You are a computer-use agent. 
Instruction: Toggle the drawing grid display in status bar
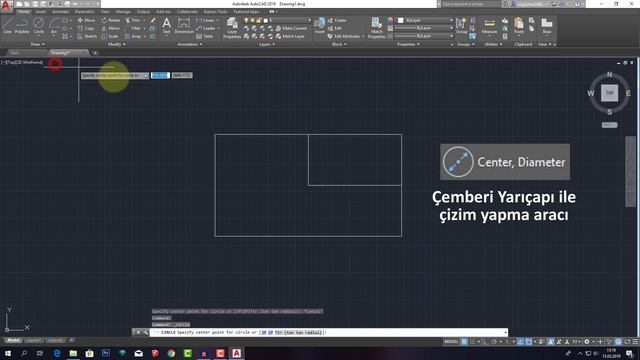[x=464, y=342]
